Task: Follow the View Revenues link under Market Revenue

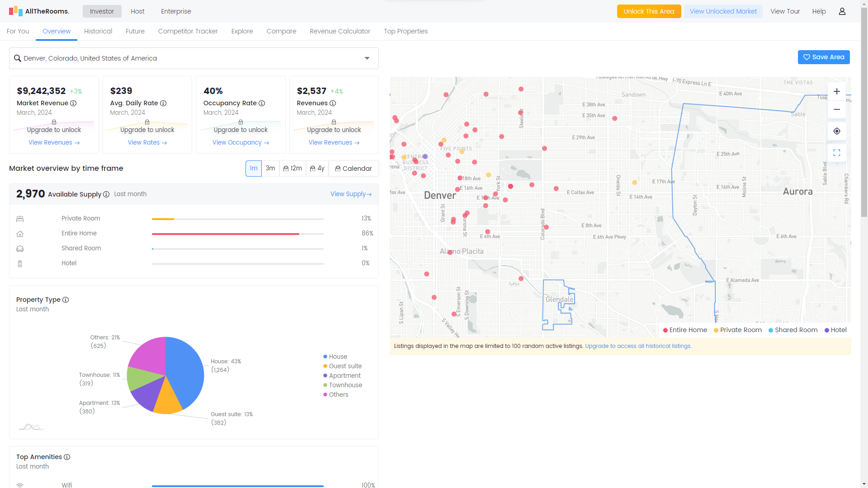Action: (x=54, y=142)
